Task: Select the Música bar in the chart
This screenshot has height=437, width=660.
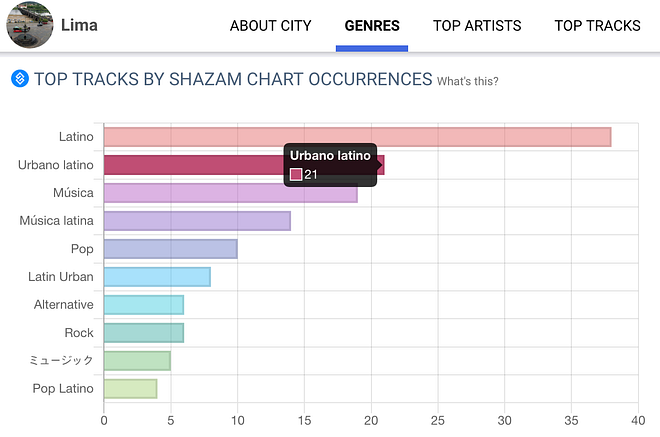Action: click(x=230, y=193)
